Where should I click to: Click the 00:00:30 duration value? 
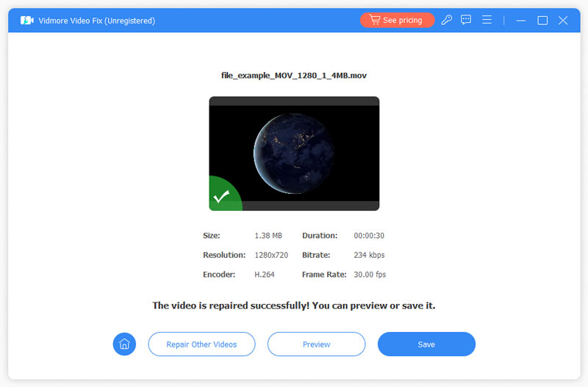pos(370,236)
